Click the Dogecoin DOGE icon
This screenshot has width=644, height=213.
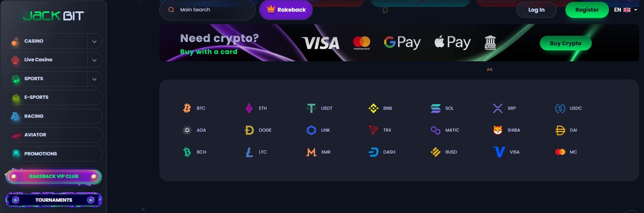(249, 130)
